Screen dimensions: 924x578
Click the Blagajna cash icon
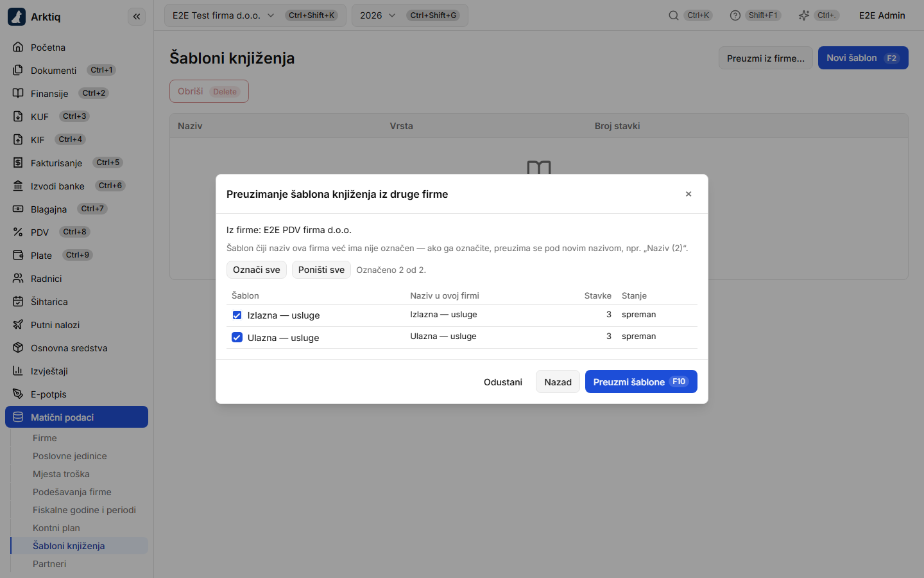[x=18, y=209]
